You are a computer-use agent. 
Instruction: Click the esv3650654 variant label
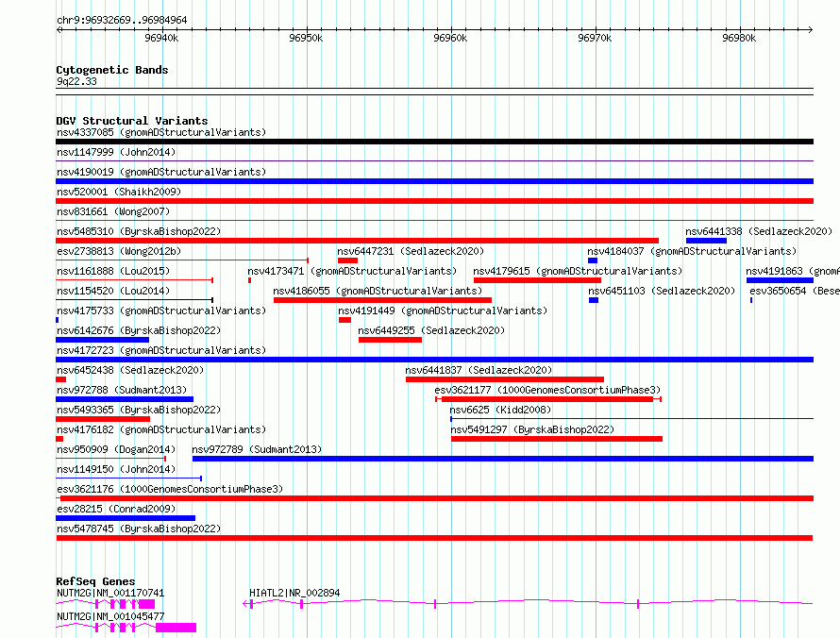[795, 291]
